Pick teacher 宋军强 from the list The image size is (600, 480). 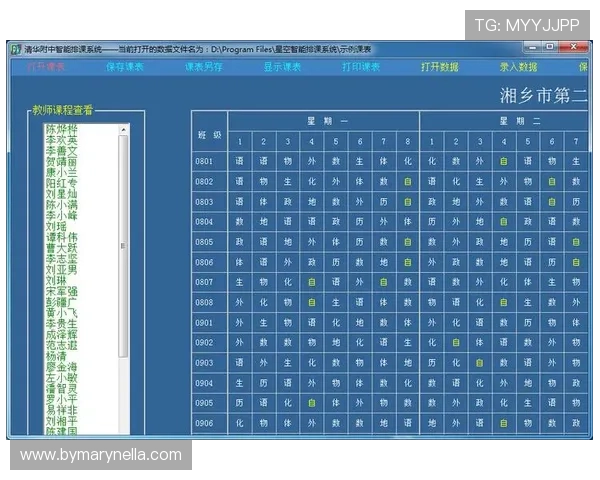(x=62, y=291)
